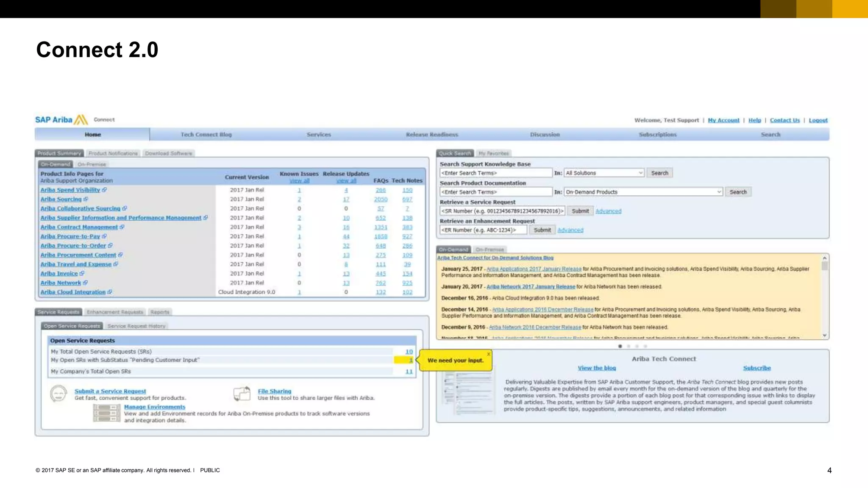Select the first carousel dot indicator
Viewport: 868px width, 488px height.
620,346
